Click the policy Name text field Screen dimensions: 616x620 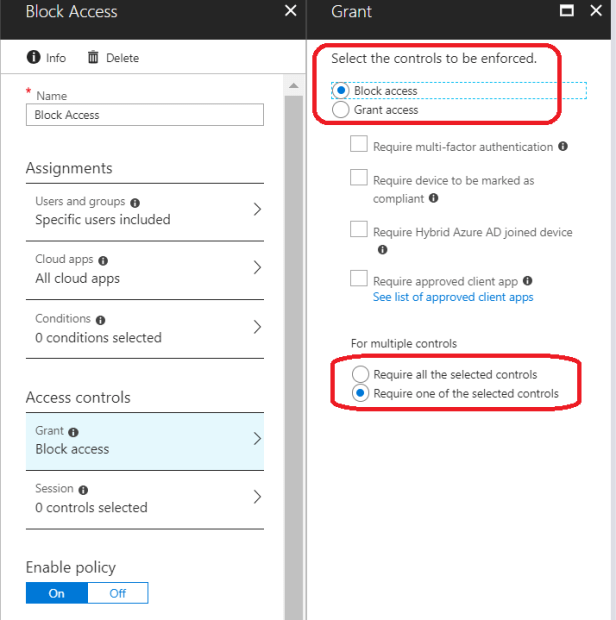click(x=145, y=115)
